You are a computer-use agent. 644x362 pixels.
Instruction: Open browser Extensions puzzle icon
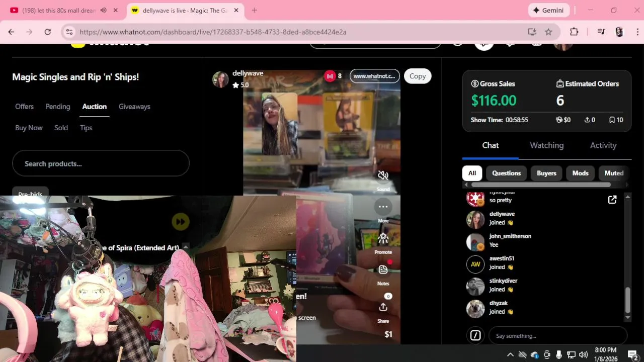(574, 32)
